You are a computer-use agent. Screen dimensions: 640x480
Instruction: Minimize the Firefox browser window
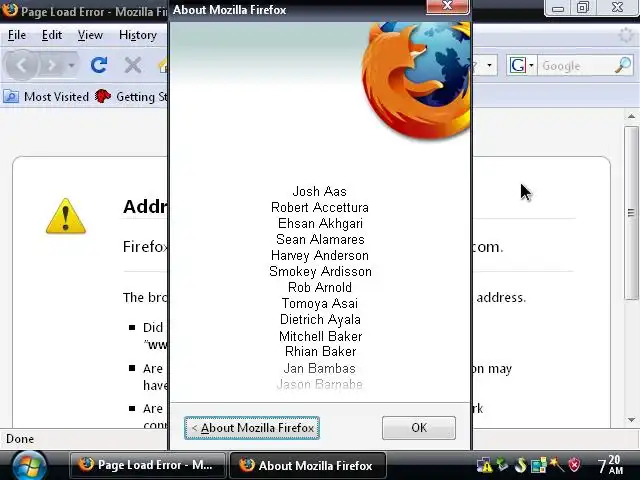[x=558, y=7]
